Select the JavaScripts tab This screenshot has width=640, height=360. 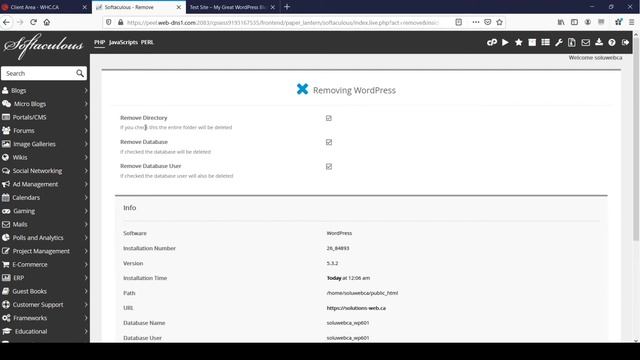click(x=123, y=42)
